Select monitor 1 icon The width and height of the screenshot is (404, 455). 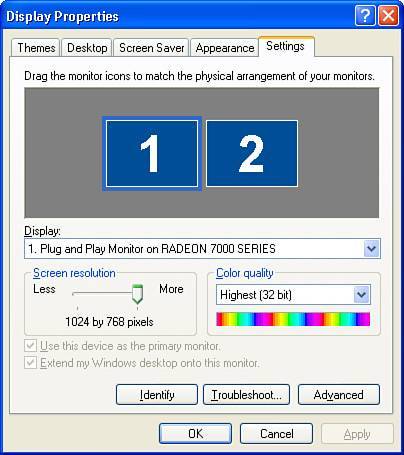152,154
